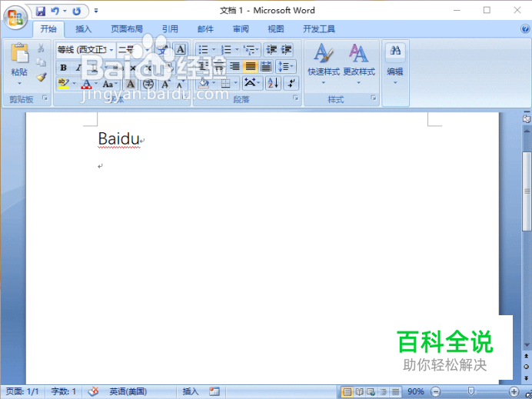Screen dimensions: 532x399
Task: Open the Office button menu
Action: (x=15, y=17)
